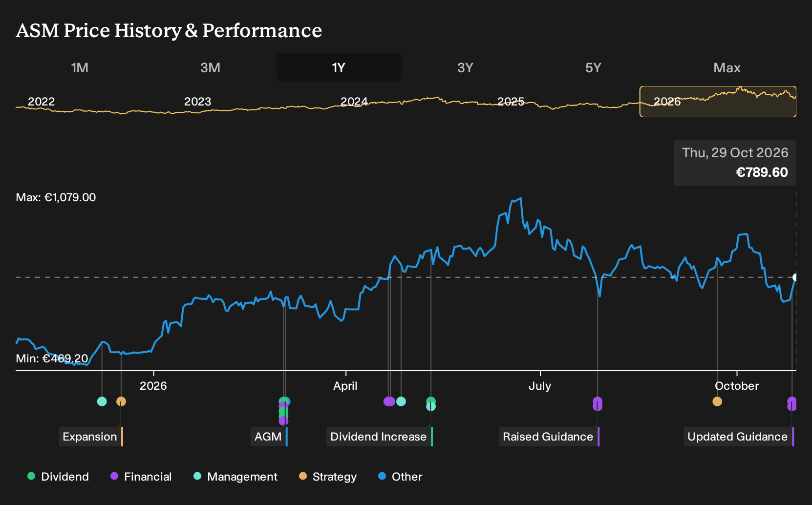Click the €789.60 price in tooltip
The image size is (812, 505).
coord(762,172)
